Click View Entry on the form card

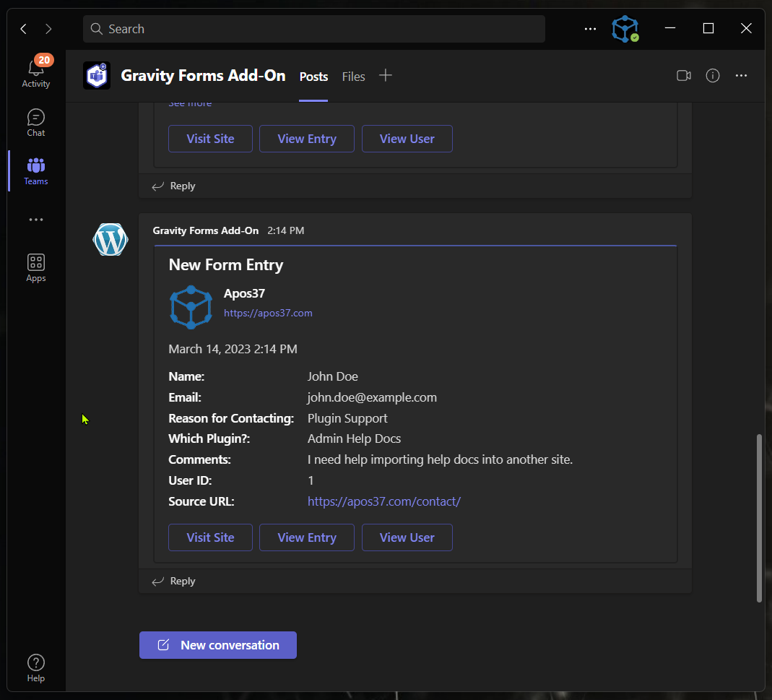(x=306, y=537)
